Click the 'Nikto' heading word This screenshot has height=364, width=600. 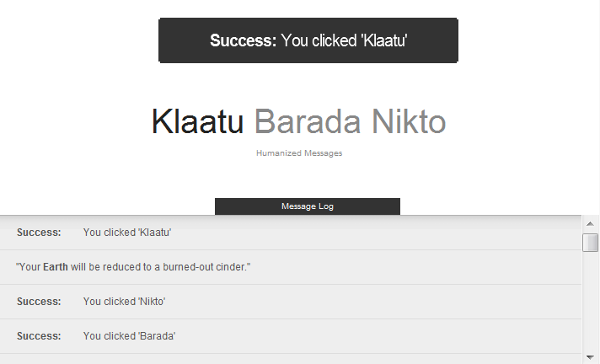409,122
